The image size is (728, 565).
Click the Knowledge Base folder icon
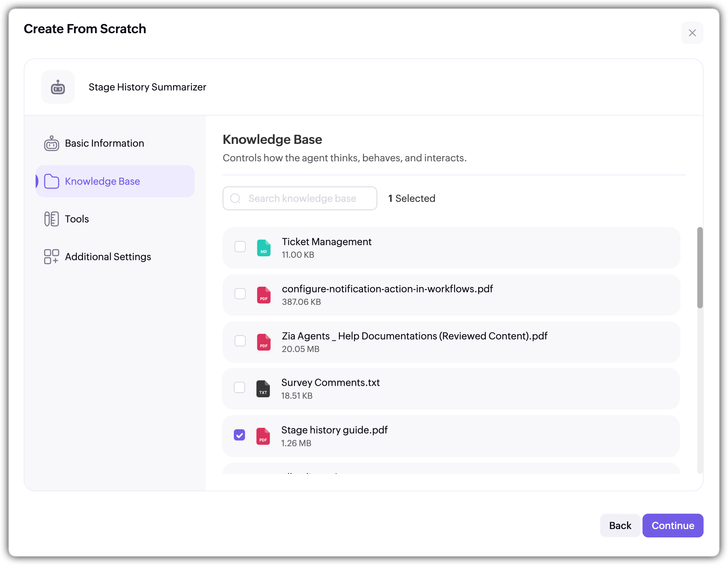pyautogui.click(x=51, y=181)
